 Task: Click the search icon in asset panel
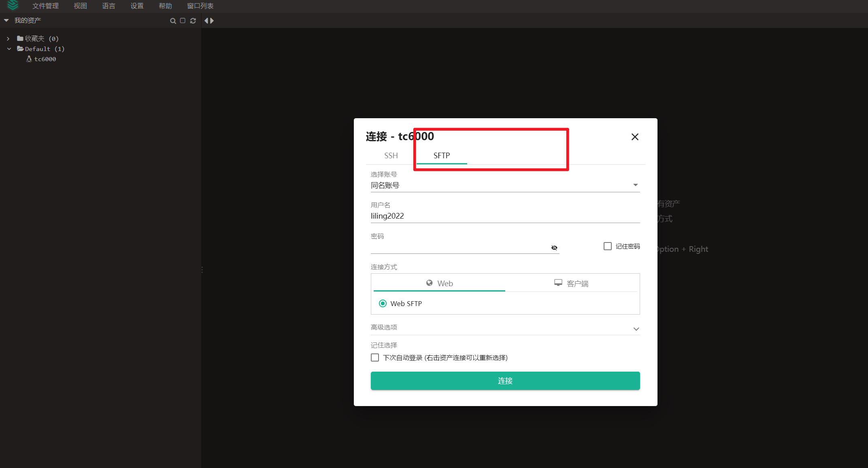tap(173, 21)
